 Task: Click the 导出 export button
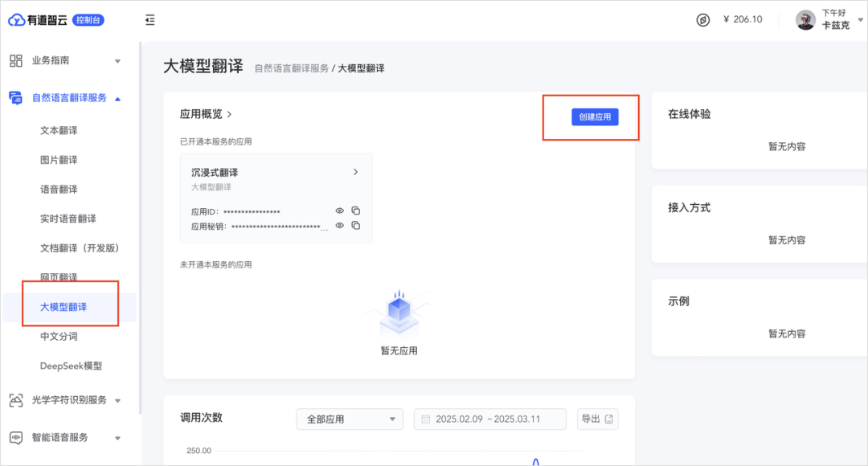pyautogui.click(x=598, y=419)
